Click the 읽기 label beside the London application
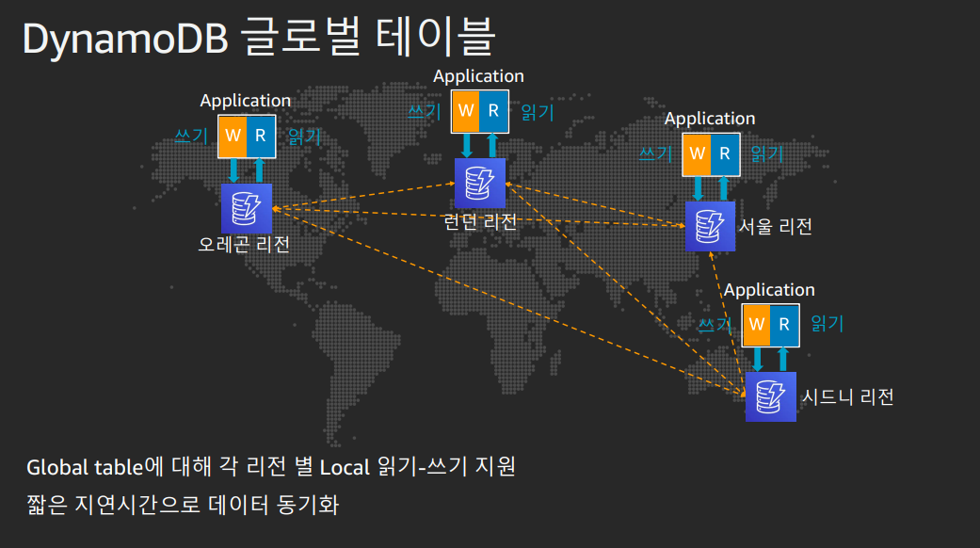The image size is (980, 548). [538, 112]
